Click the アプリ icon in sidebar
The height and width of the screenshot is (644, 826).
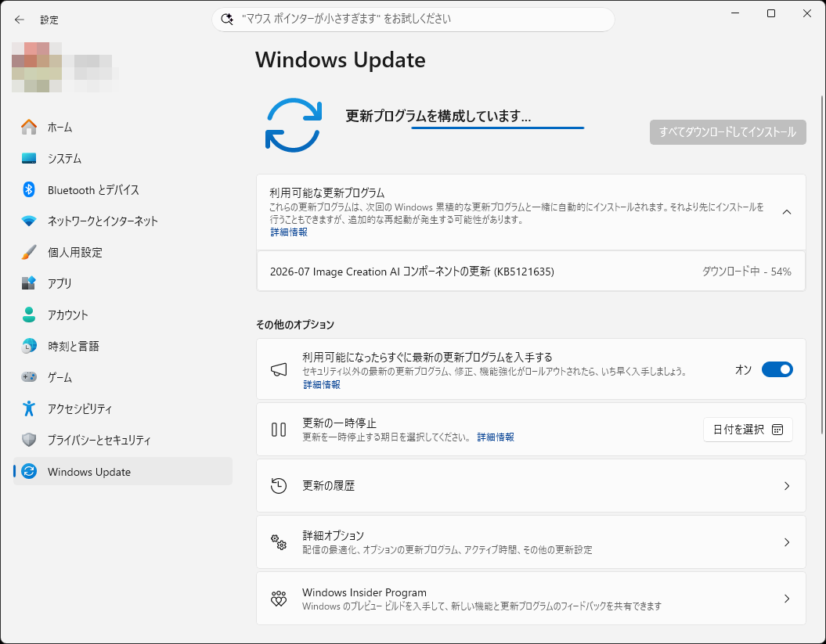click(x=29, y=283)
